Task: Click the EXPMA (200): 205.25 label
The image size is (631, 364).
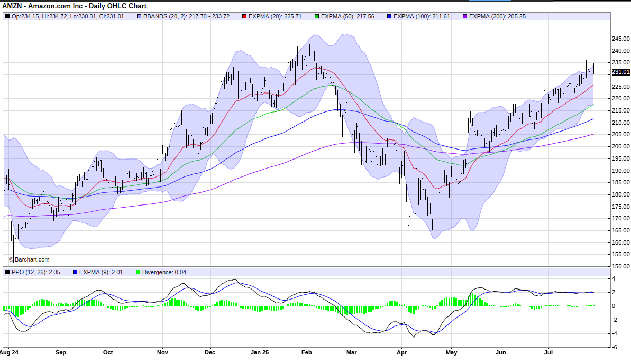Action: click(497, 16)
